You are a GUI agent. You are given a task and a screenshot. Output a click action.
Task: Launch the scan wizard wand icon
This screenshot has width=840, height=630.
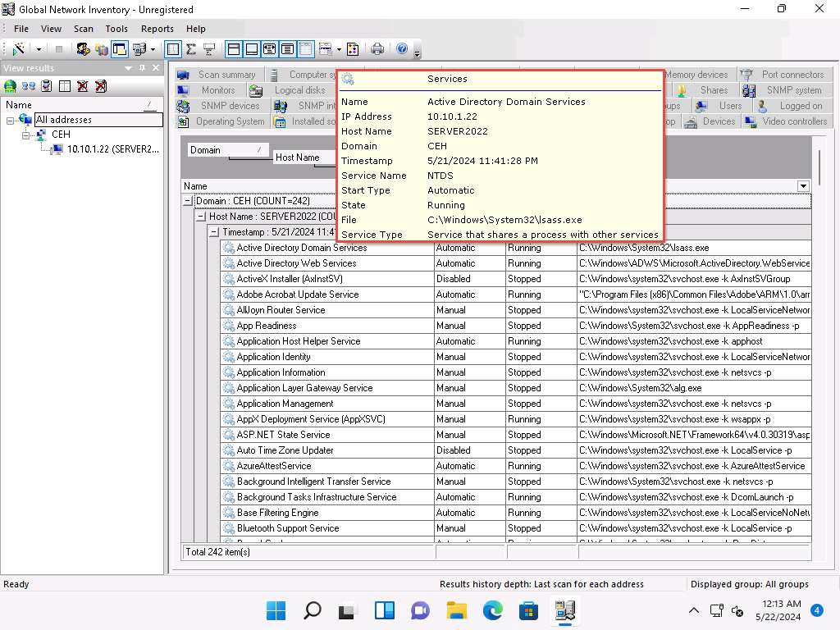point(18,49)
